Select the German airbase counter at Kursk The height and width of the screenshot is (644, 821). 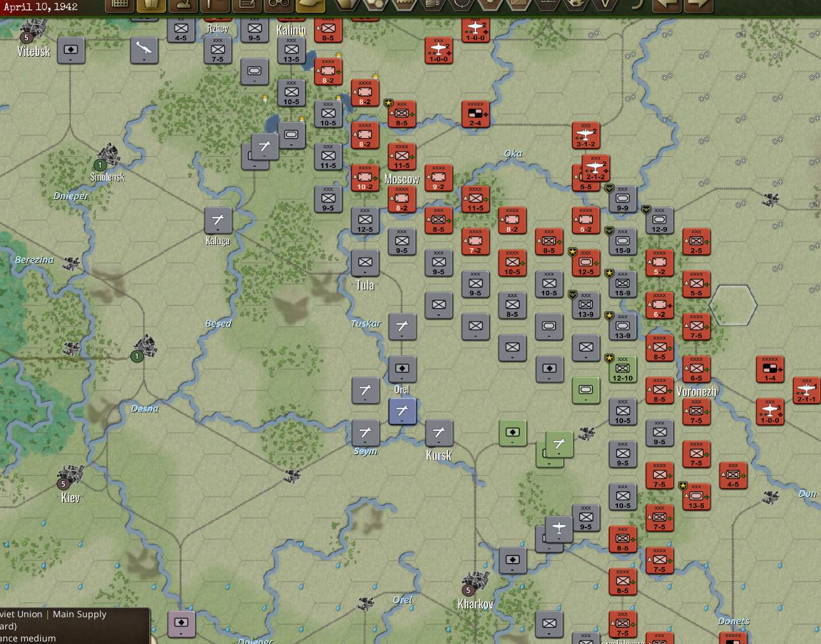(x=439, y=433)
